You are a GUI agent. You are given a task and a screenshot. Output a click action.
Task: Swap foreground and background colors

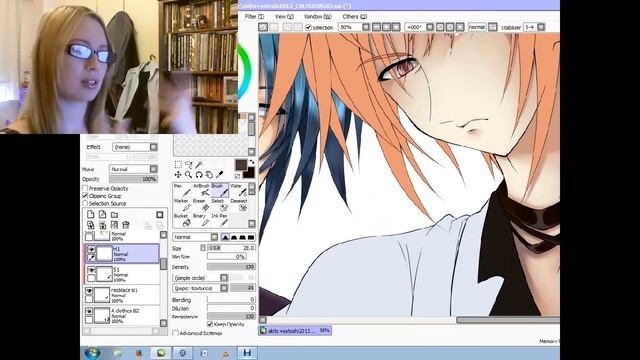pyautogui.click(x=251, y=162)
